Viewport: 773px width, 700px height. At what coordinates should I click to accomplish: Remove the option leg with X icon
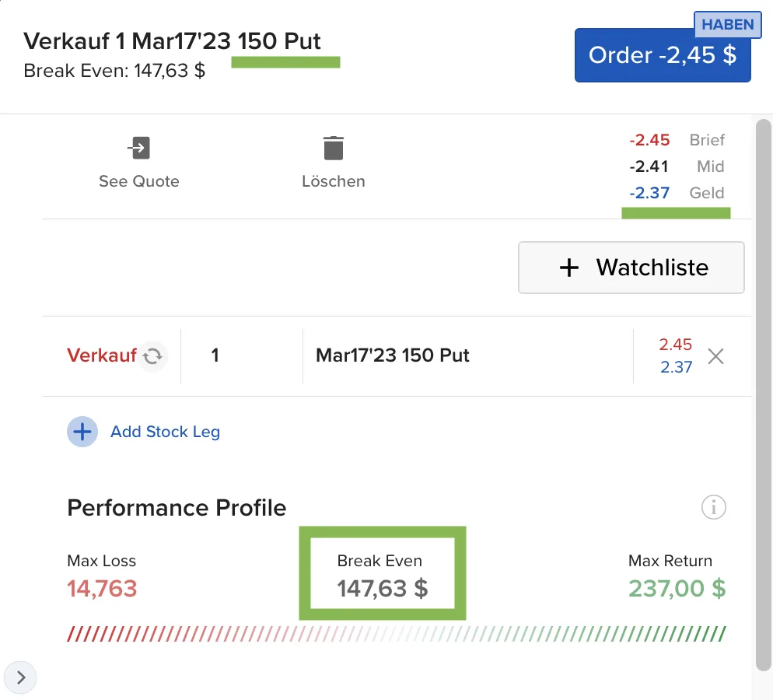tap(715, 356)
